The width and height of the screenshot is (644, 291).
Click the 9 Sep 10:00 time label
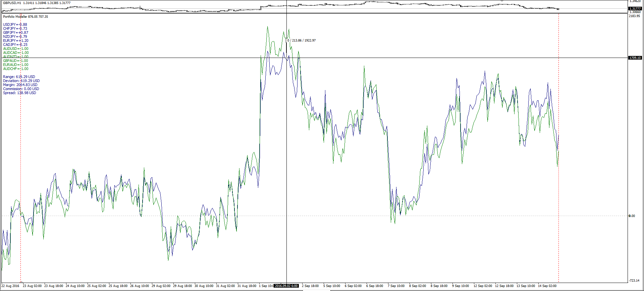click(x=461, y=286)
